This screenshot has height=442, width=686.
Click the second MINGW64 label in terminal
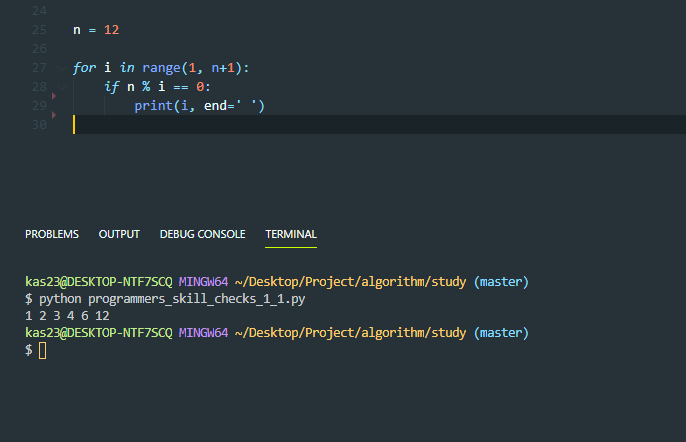tap(203, 333)
